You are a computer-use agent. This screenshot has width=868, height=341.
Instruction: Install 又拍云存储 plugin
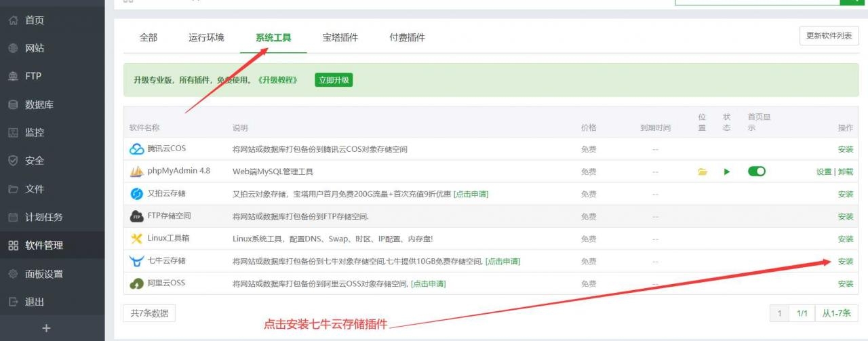click(x=846, y=194)
